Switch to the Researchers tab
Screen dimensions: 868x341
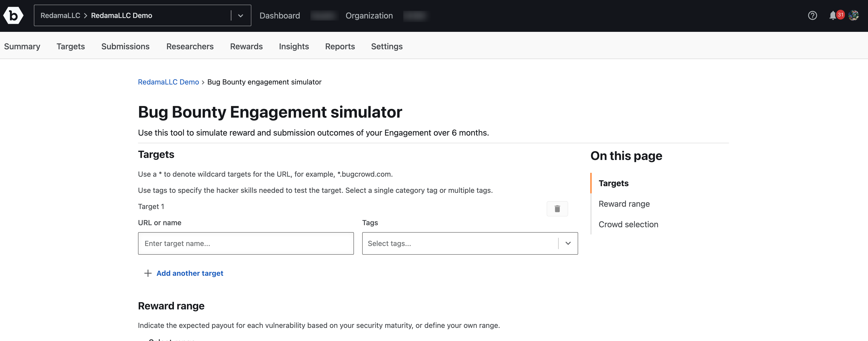(x=190, y=46)
